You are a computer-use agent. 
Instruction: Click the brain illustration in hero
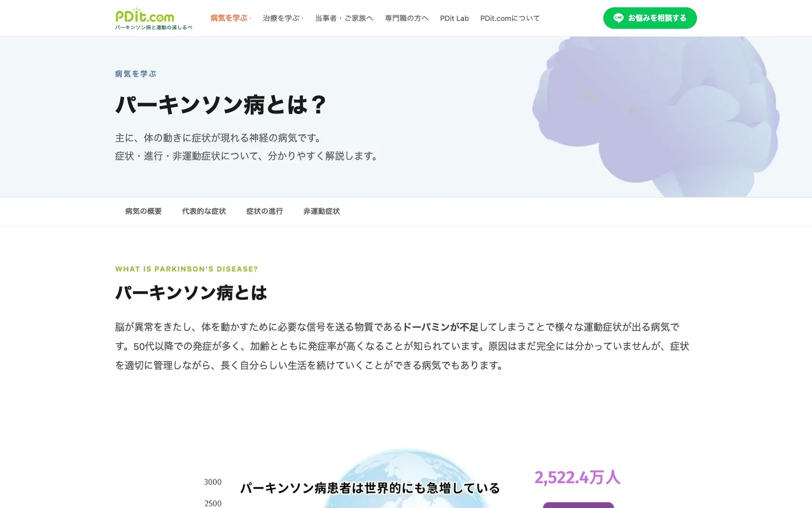[x=656, y=117]
